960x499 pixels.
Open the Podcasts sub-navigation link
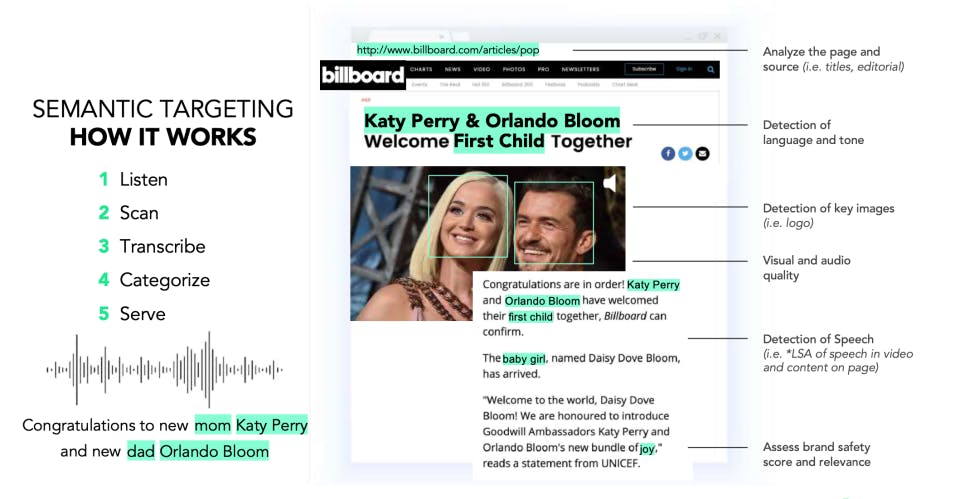[588, 84]
